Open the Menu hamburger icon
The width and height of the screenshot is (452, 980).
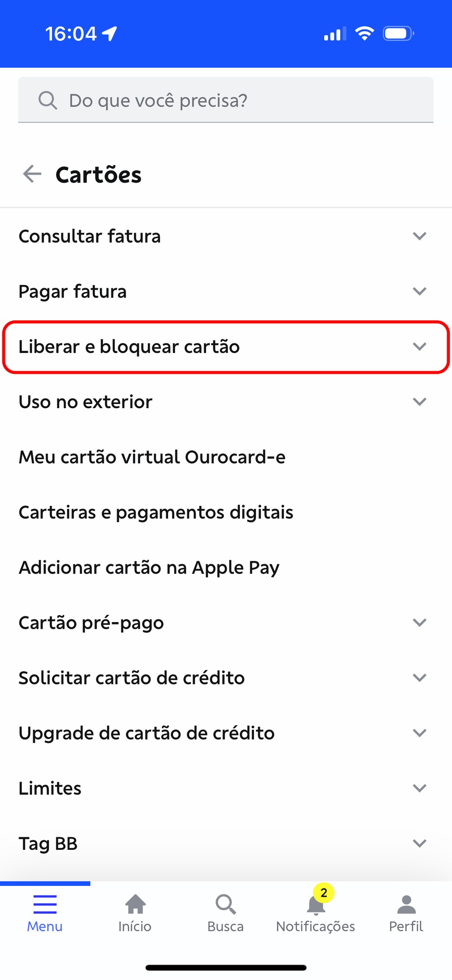45,905
